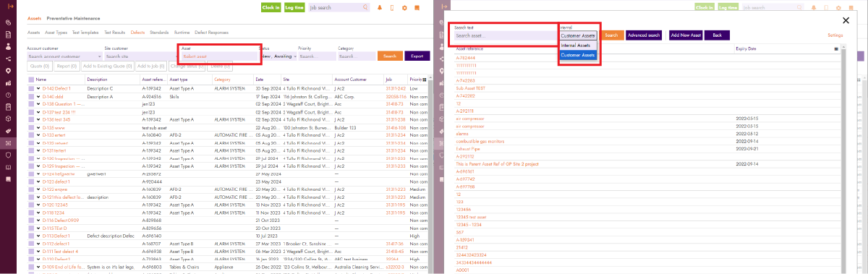Open Customer Assets combo box in dialog

click(579, 35)
